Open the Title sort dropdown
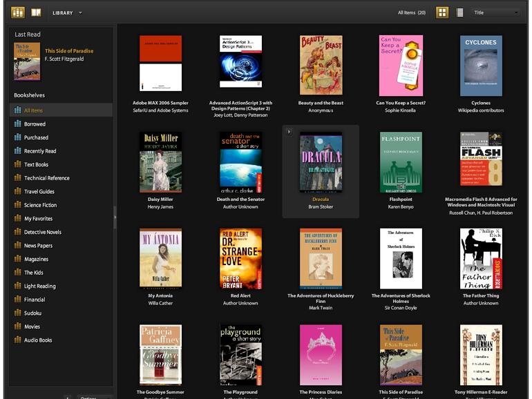 [496, 12]
